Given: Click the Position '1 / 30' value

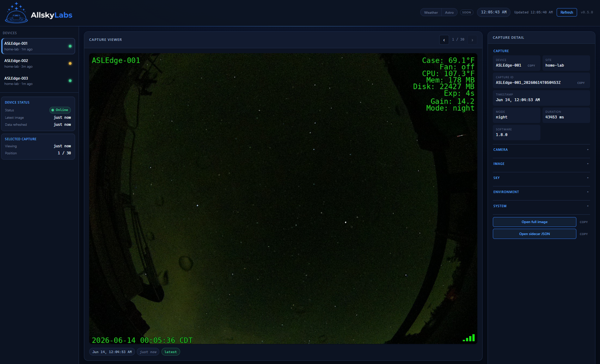Looking at the screenshot, I should (65, 153).
